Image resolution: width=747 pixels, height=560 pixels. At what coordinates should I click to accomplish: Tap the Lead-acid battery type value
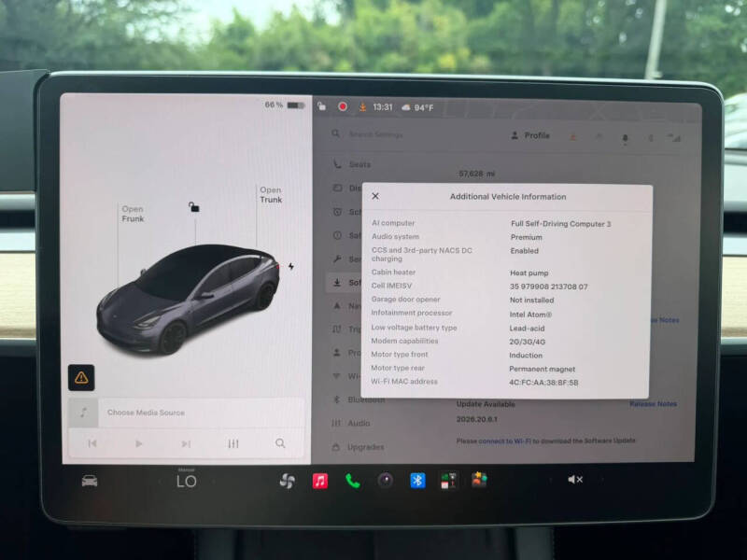click(x=527, y=329)
